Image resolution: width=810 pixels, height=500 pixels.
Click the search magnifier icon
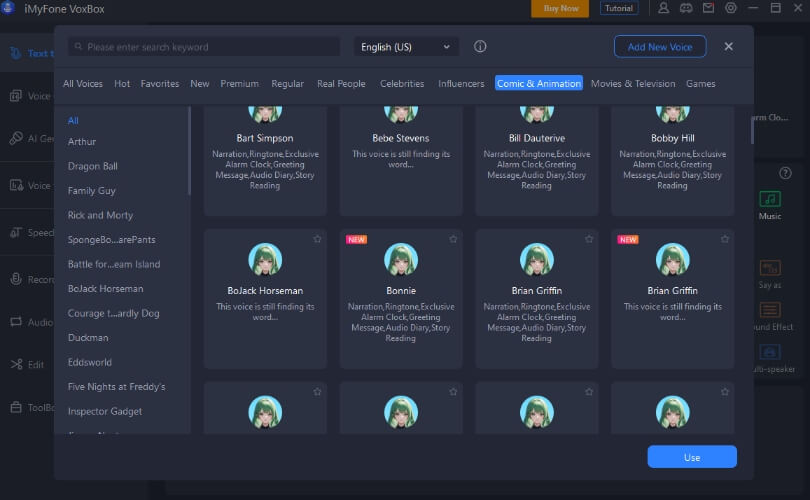click(x=78, y=47)
